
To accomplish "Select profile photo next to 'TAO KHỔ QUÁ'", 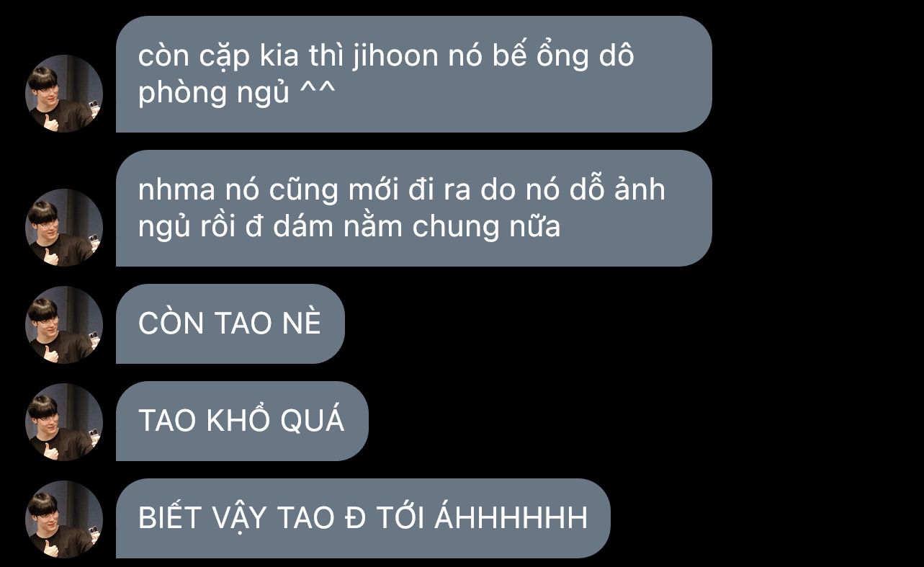I will (x=64, y=422).
